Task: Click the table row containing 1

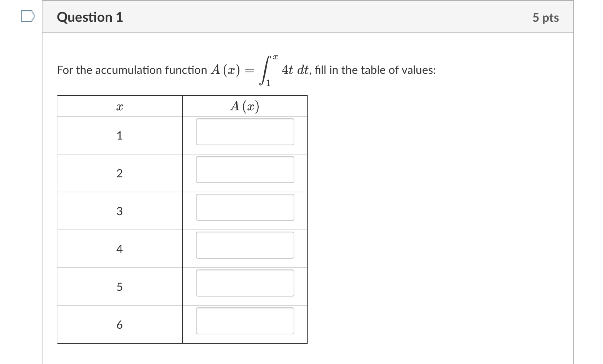Action: [120, 136]
